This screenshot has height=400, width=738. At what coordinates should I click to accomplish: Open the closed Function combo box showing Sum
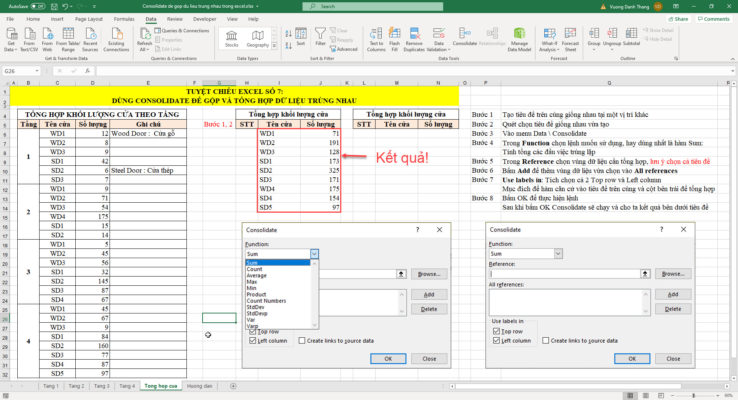click(x=559, y=254)
